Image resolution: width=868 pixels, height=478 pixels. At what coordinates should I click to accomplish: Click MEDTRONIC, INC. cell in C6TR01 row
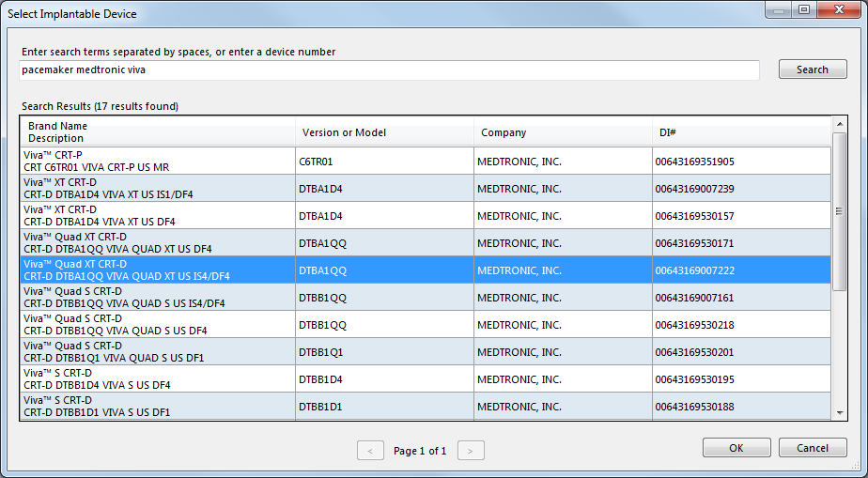563,162
